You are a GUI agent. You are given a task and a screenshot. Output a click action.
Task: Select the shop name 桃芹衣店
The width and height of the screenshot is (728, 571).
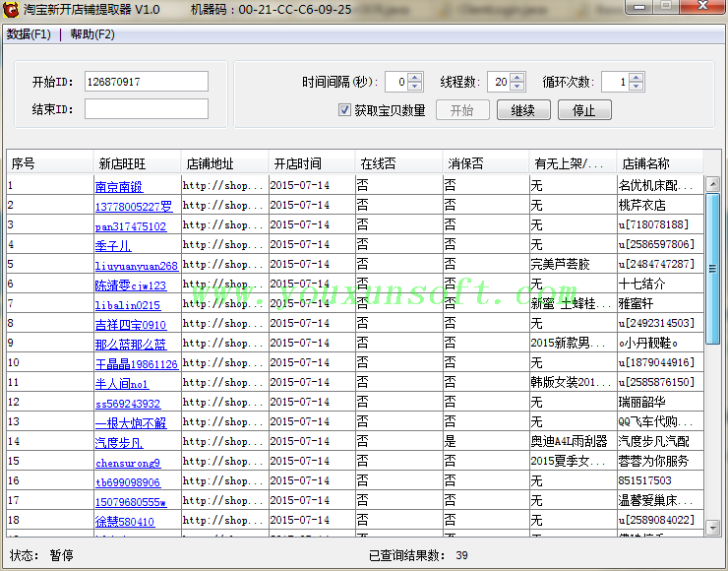click(x=642, y=205)
